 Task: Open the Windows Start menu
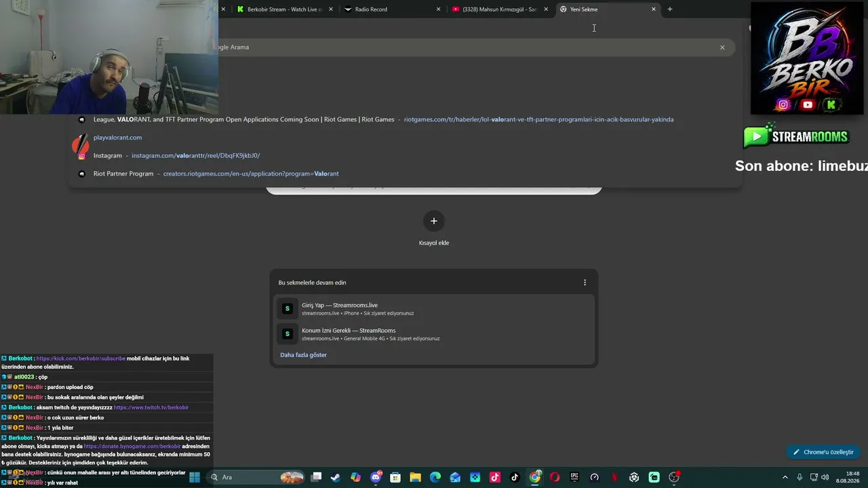click(195, 477)
